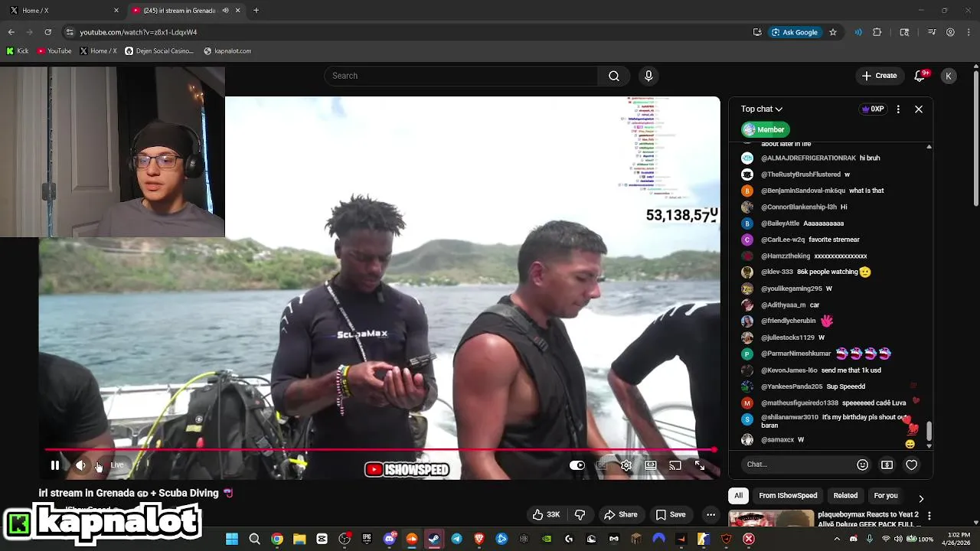Open Windows Start menu
980x551 pixels.
pos(232,539)
